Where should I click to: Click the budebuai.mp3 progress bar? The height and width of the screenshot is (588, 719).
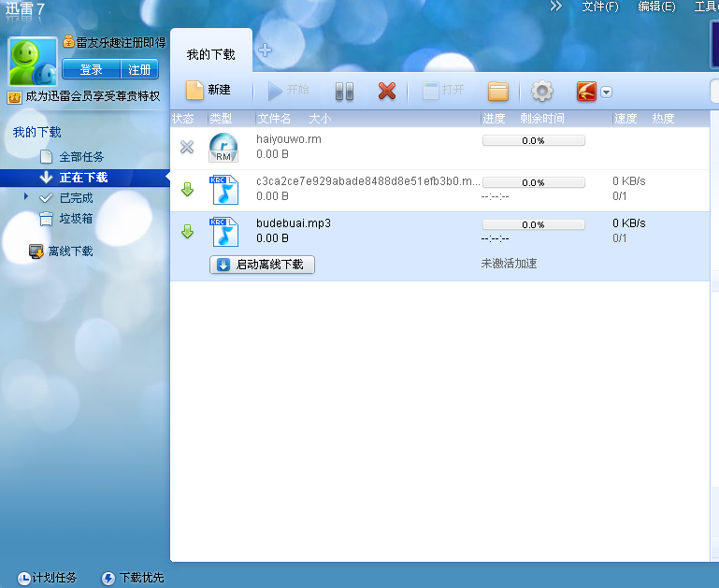coord(534,224)
